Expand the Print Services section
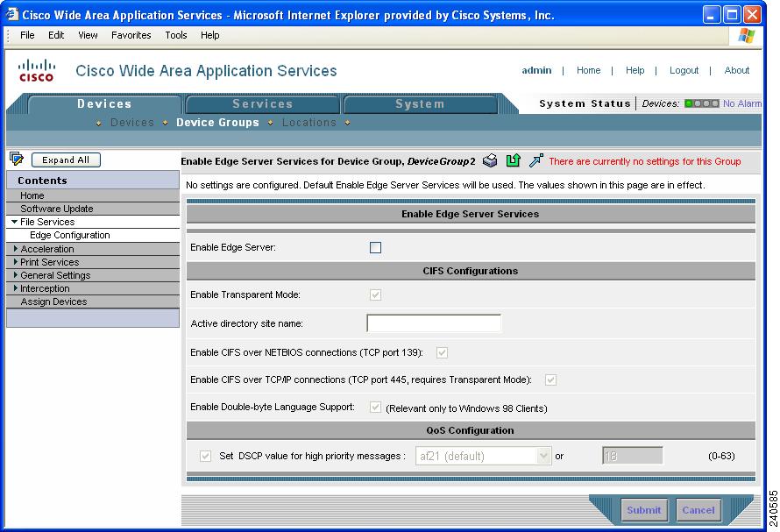 [x=16, y=261]
